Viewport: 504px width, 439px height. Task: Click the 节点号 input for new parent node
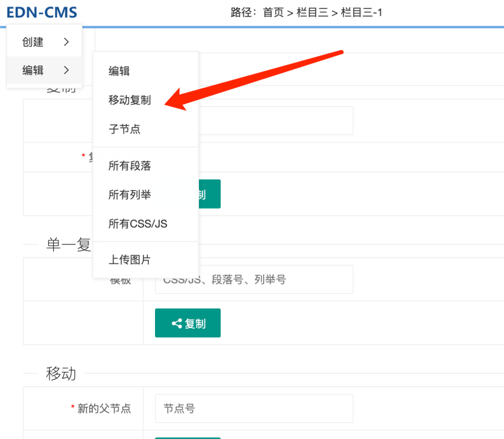254,409
